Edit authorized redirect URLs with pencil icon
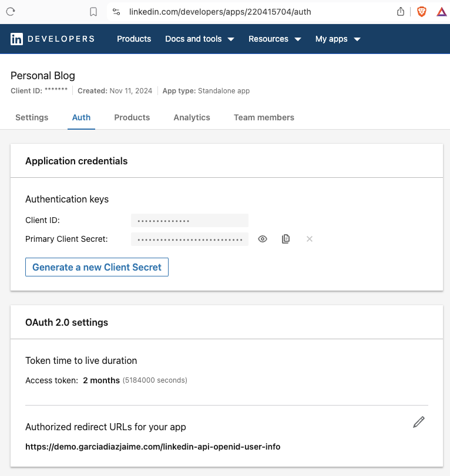This screenshot has width=450, height=476. coord(418,422)
